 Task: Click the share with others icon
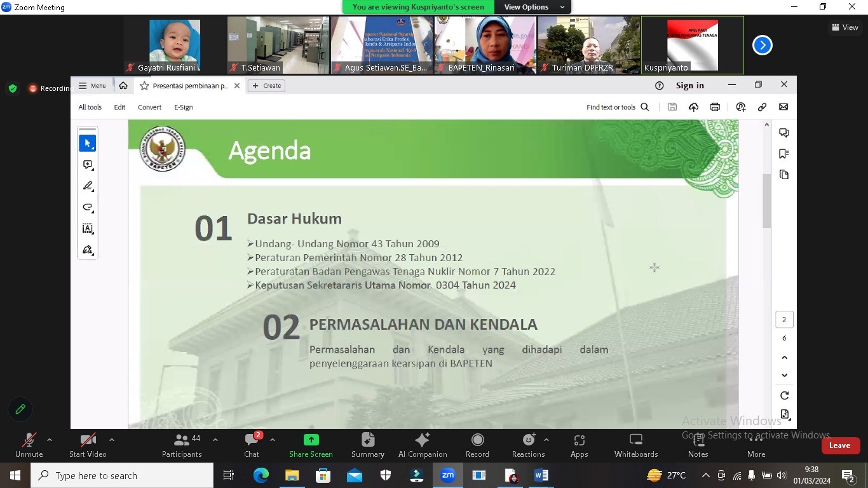(741, 107)
